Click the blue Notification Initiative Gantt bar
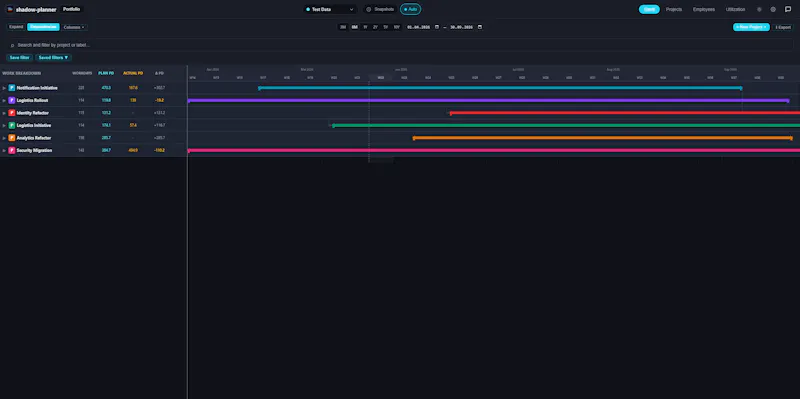The image size is (800, 399). click(x=500, y=88)
